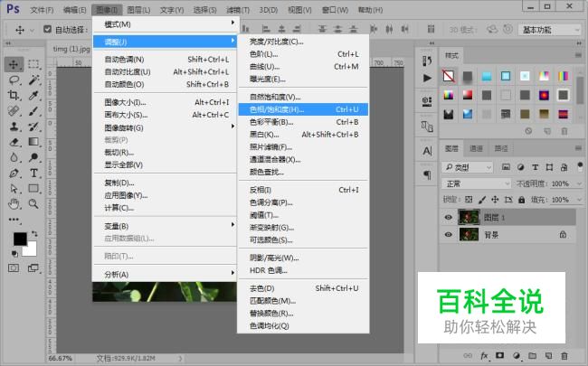Choose 色相/饱和度(H)... menu item

point(303,109)
